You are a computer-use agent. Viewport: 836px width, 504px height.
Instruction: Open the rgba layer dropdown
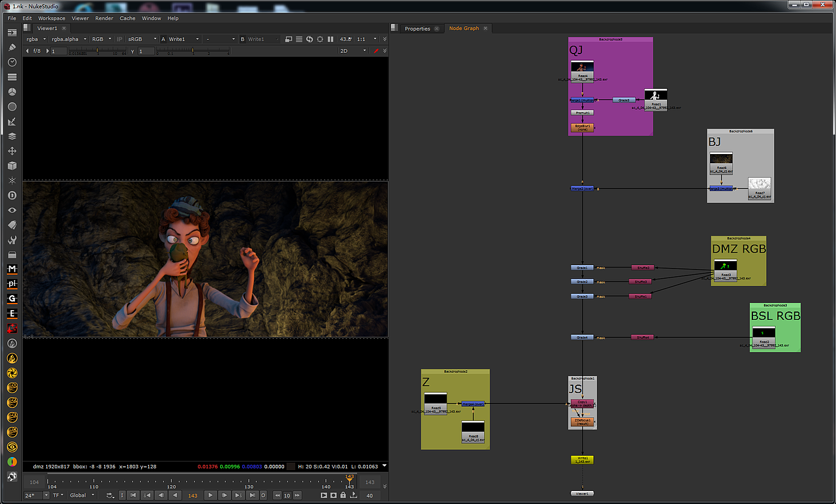click(x=36, y=39)
